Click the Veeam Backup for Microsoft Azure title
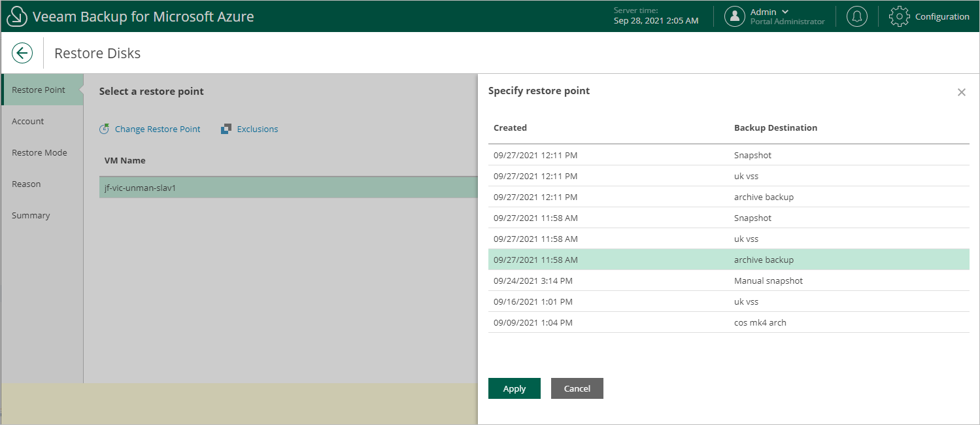This screenshot has height=425, width=980. coord(143,16)
